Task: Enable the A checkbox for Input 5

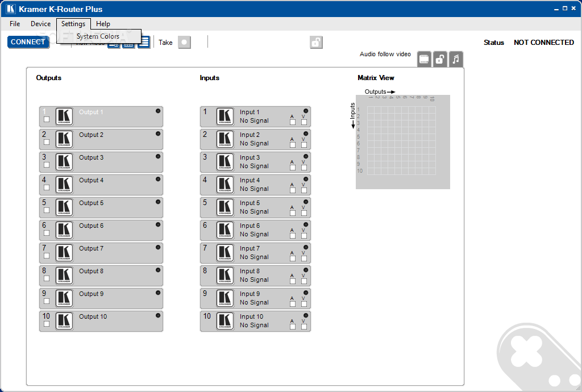Action: coord(293,213)
